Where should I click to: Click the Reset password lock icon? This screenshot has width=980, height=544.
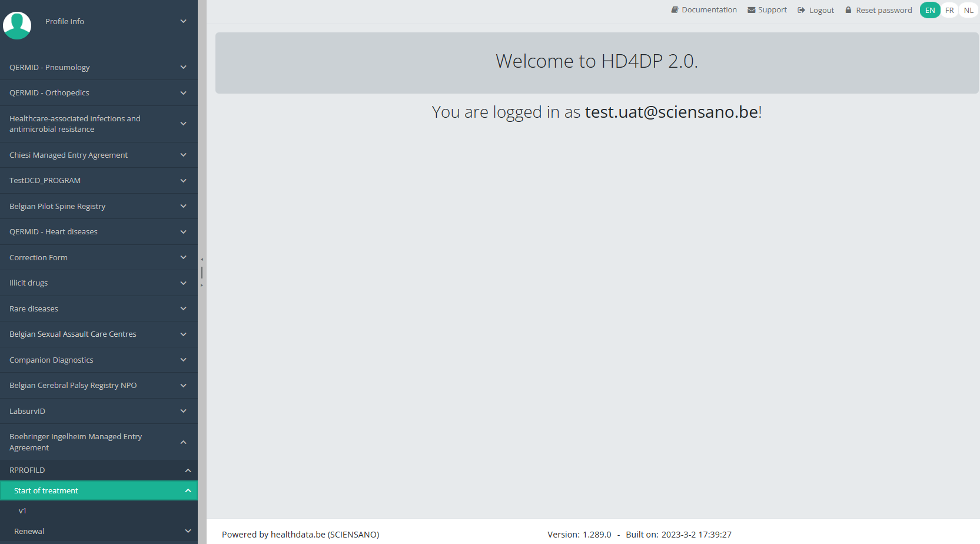848,10
